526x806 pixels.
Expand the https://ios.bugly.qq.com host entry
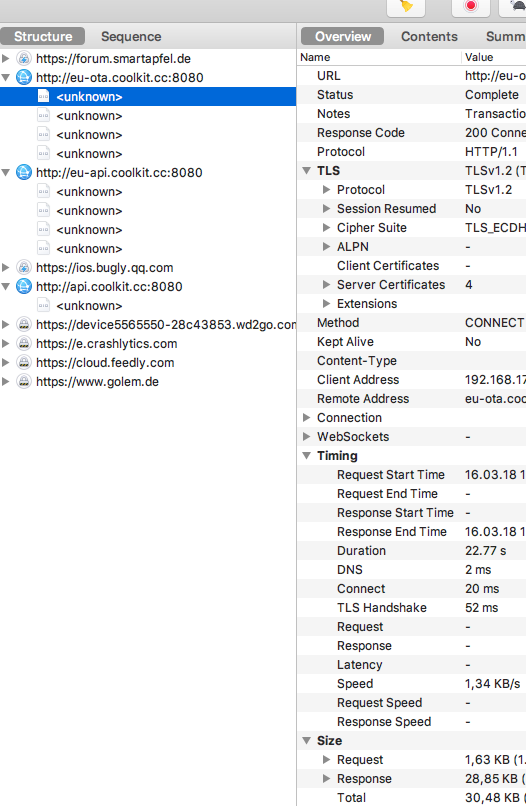[6, 267]
